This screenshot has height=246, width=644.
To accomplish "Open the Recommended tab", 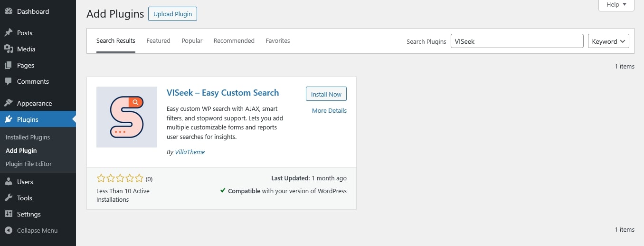I will [x=234, y=41].
